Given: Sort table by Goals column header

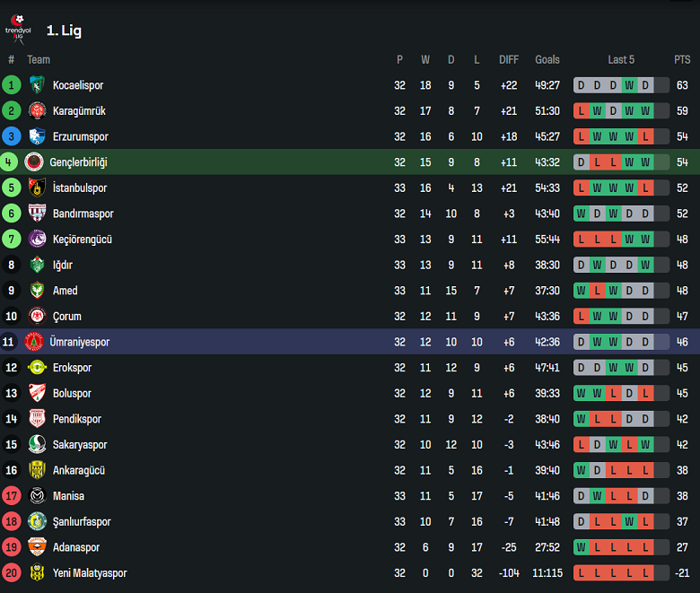Looking at the screenshot, I should tap(547, 60).
